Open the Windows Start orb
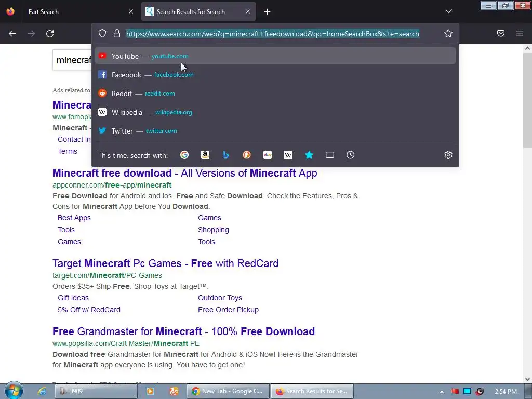Image resolution: width=532 pixels, height=399 pixels. 14,391
